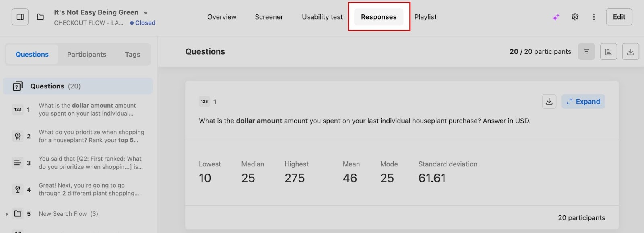Expand the New Search Flow folder

7,214
